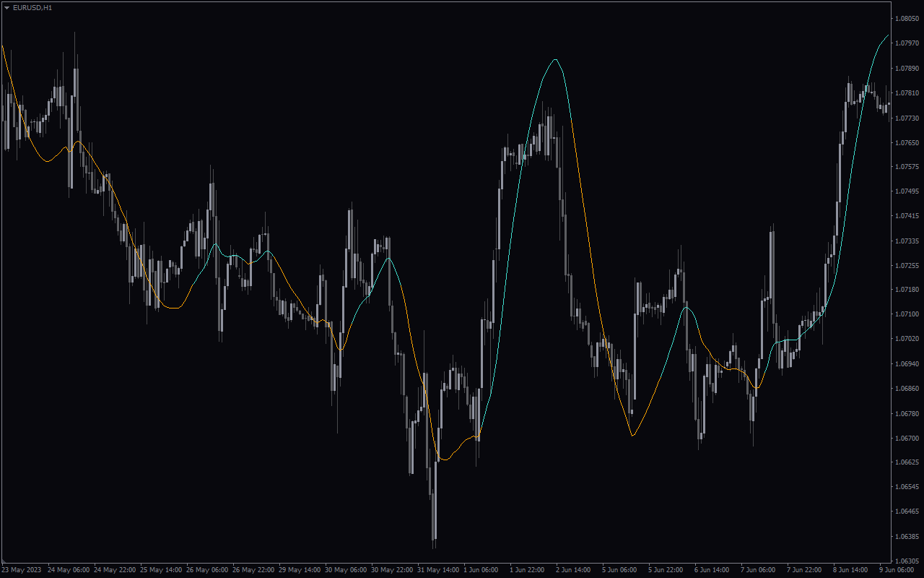
Task: Click the 1.07890 price label
Action: click(x=907, y=69)
